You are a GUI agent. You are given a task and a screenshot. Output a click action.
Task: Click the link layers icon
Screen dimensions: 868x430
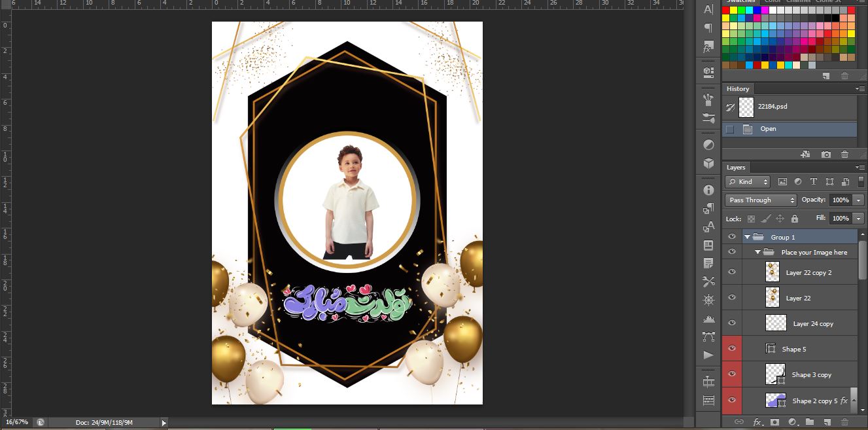[739, 422]
